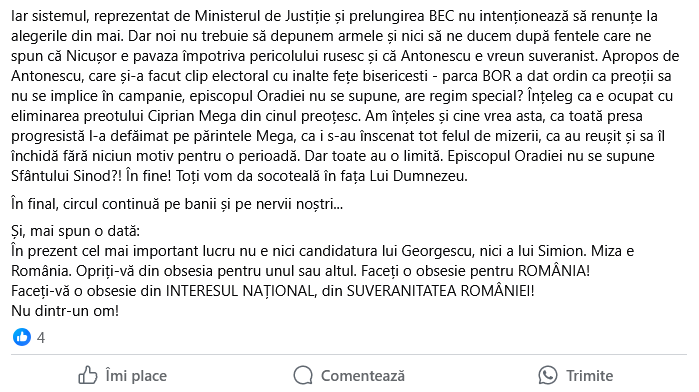Click the blue thumbs-up reaction icon
The width and height of the screenshot is (699, 392).
click(22, 337)
